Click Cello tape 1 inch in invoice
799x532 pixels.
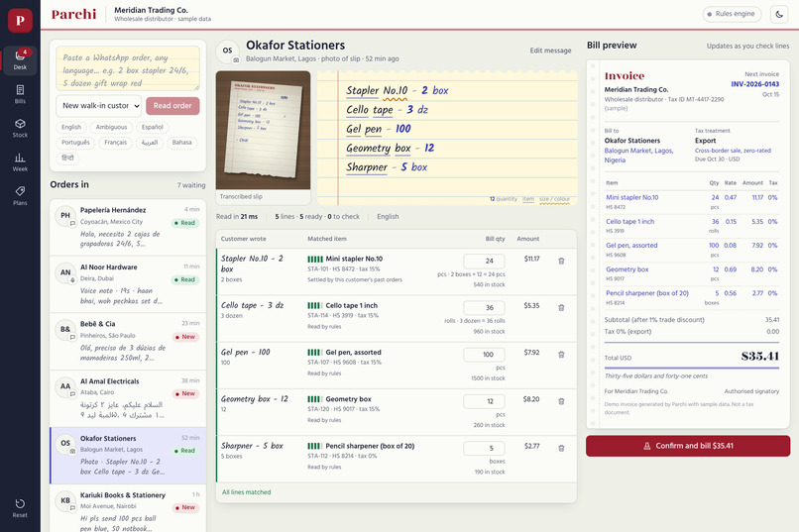629,222
